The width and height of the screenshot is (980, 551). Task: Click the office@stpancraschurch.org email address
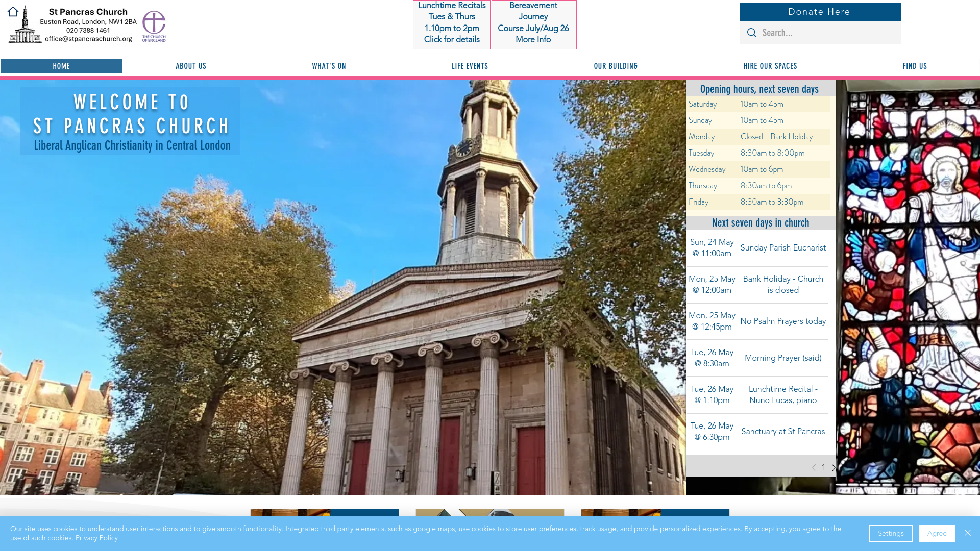(88, 39)
